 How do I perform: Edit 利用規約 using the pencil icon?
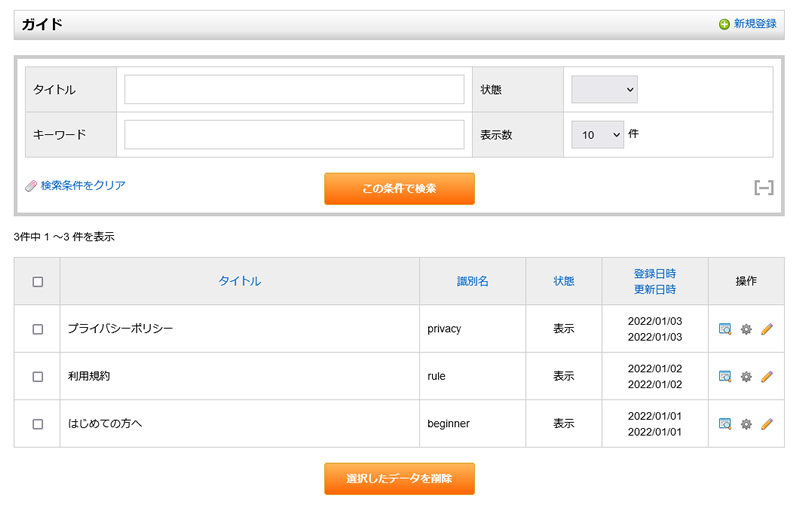click(x=767, y=377)
